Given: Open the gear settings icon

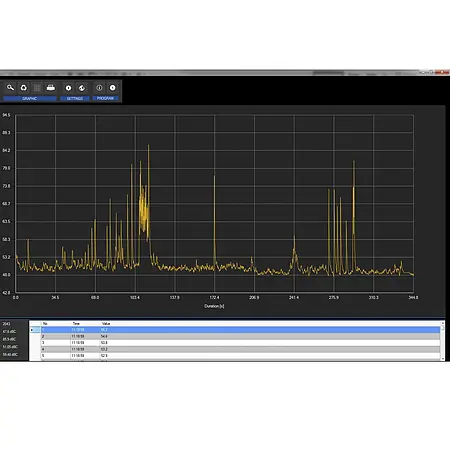Looking at the screenshot, I should pyautogui.click(x=68, y=88).
